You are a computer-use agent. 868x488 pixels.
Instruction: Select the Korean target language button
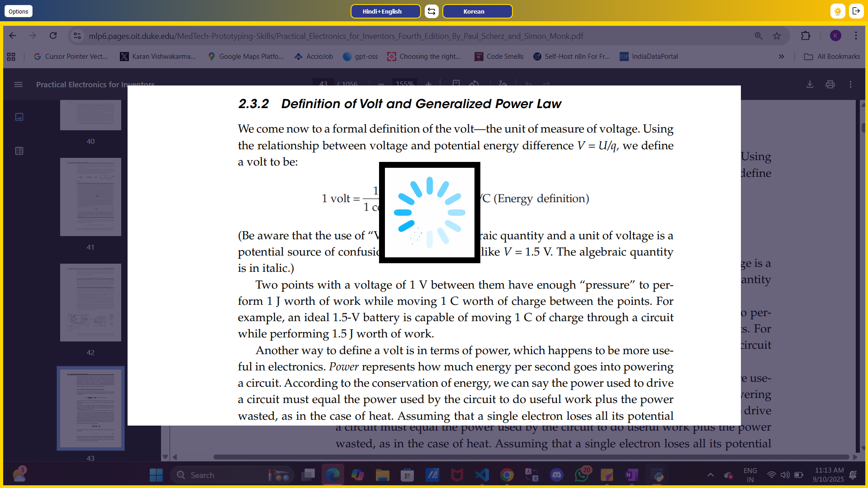tap(477, 11)
